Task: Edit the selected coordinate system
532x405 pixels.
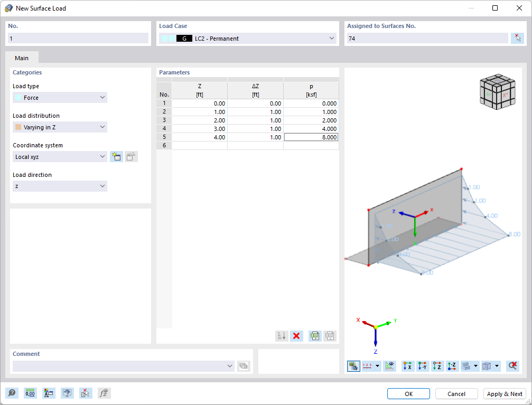Action: 131,156
